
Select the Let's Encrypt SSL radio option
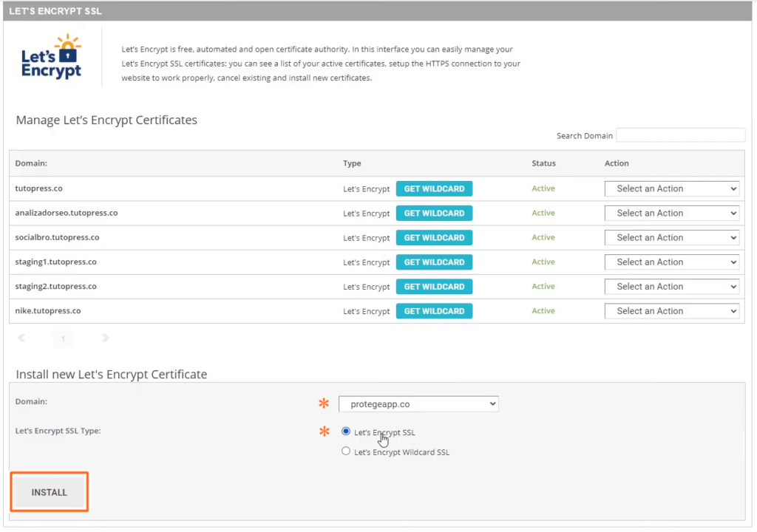tap(346, 432)
